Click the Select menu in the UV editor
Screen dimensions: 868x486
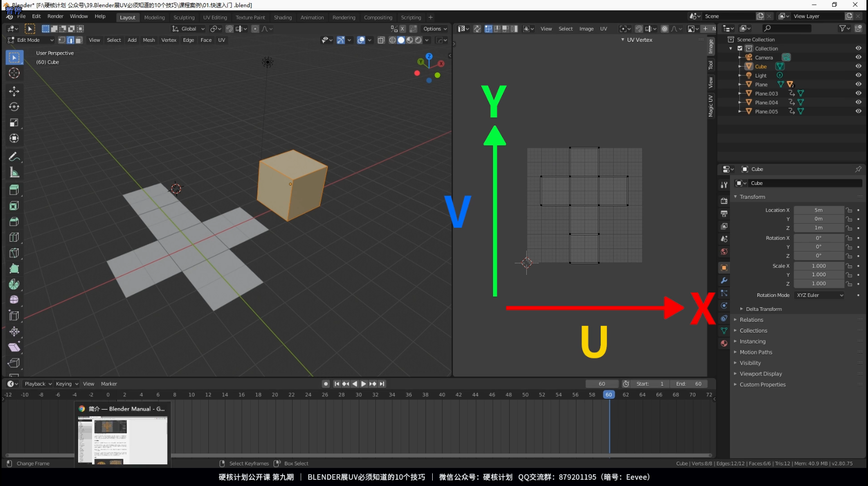(566, 29)
